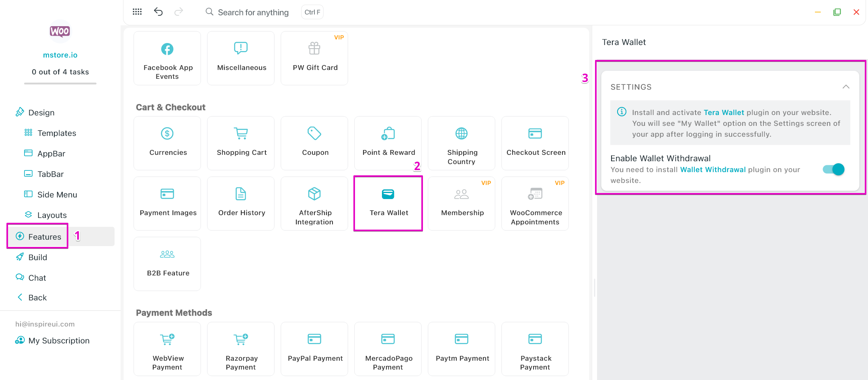Viewport: 868px width, 380px height.
Task: Open the Shopping Cart feature
Action: (241, 143)
